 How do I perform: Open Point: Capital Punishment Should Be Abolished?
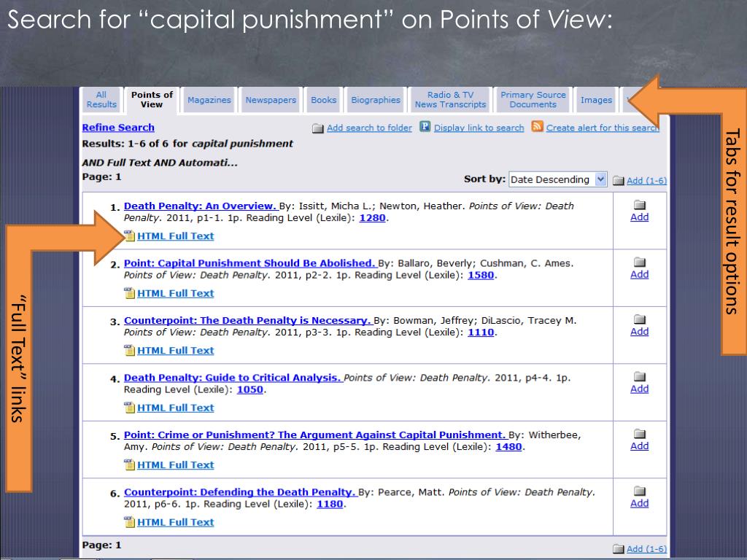tap(251, 263)
